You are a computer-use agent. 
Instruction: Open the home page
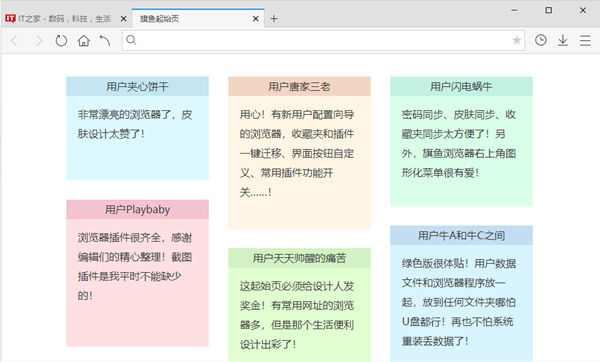(83, 40)
